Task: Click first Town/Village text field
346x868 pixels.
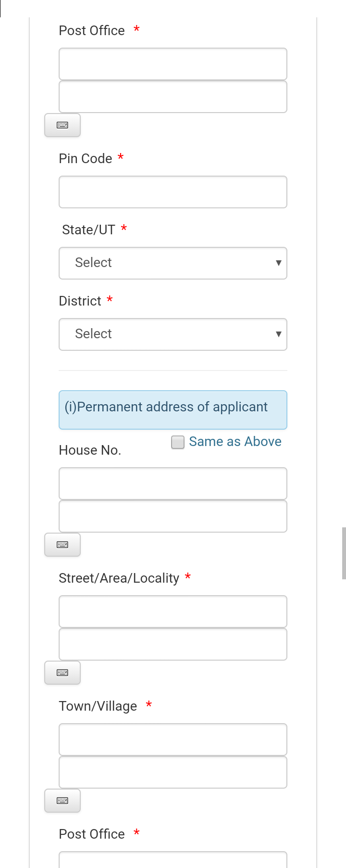Action: [x=173, y=740]
